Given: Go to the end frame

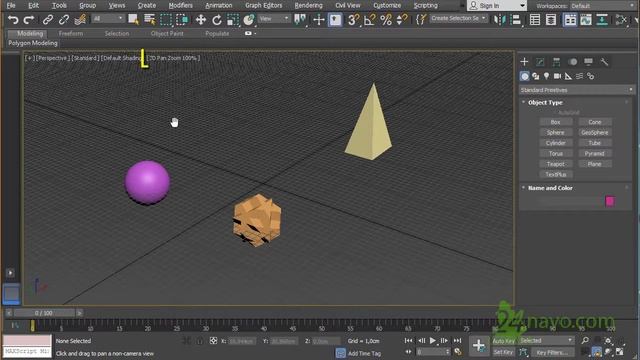Looking at the screenshot, I should pos(457,340).
